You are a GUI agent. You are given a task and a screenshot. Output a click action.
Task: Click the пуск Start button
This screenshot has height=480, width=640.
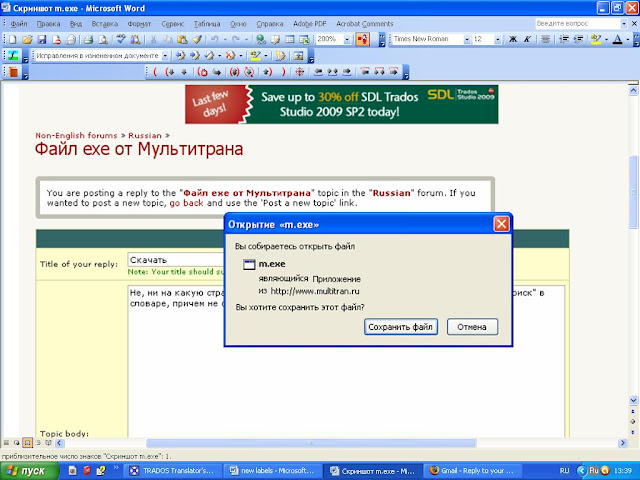coord(29,471)
